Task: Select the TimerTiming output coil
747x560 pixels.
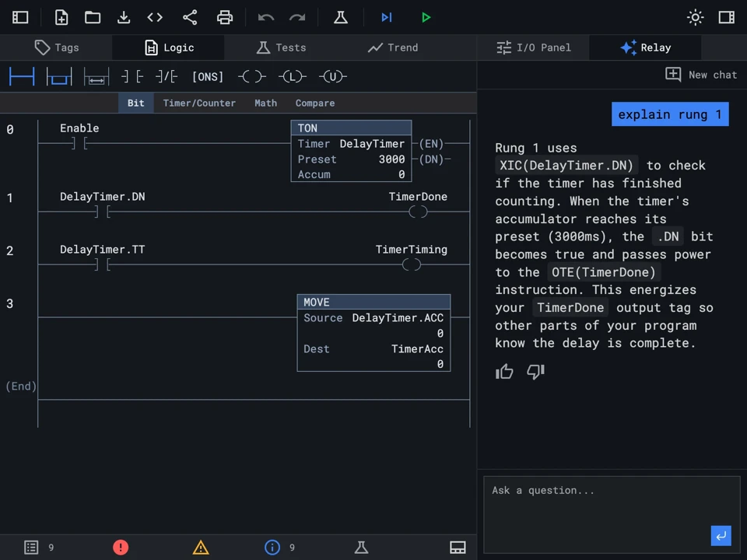Action: [411, 264]
